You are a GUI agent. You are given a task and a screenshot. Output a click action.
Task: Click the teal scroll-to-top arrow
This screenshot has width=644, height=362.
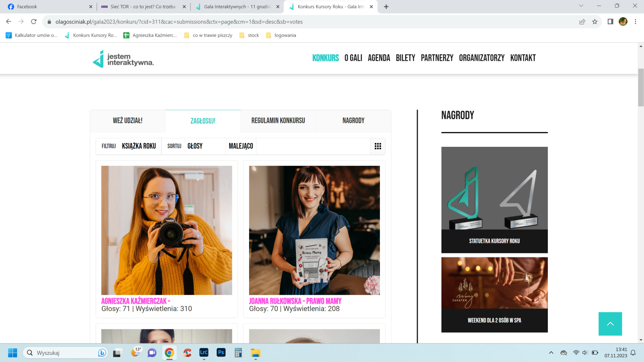coord(610,324)
